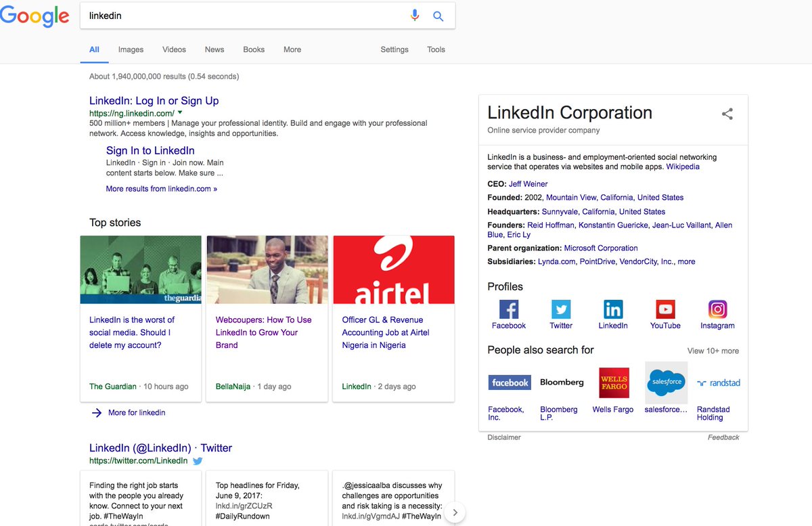This screenshot has width=812, height=526.
Task: Activate voice search microphone icon
Action: [x=415, y=16]
